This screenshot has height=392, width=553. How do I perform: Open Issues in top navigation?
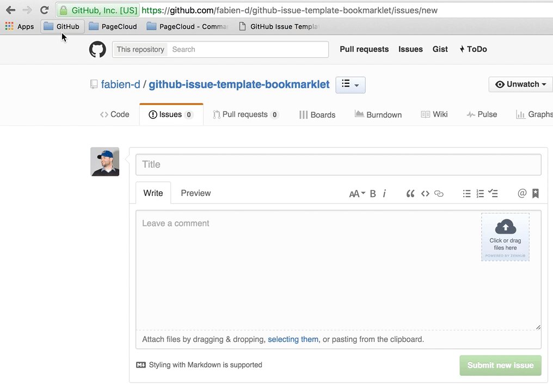[x=410, y=49]
